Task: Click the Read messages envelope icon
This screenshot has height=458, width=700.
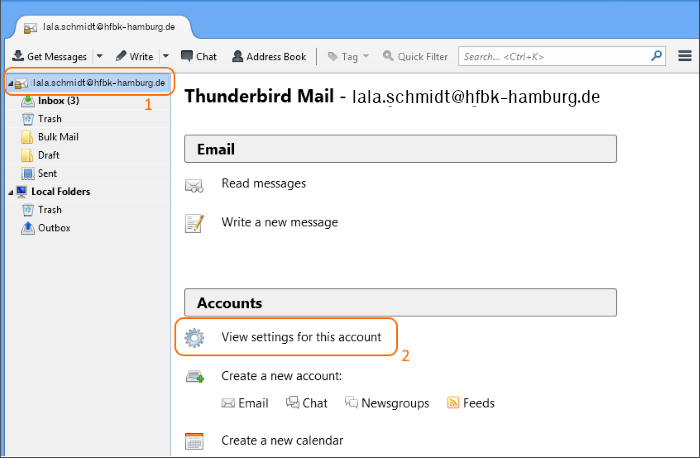Action: [x=194, y=185]
